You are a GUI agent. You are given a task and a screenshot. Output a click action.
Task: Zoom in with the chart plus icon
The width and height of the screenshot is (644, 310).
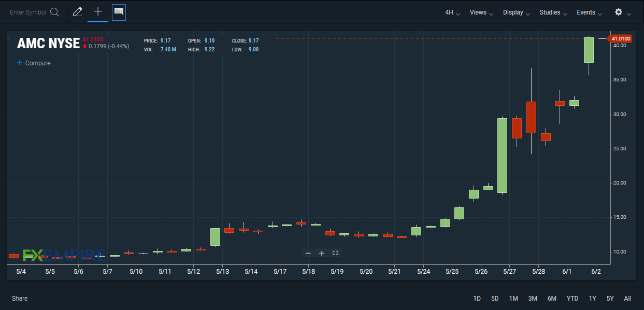point(322,253)
